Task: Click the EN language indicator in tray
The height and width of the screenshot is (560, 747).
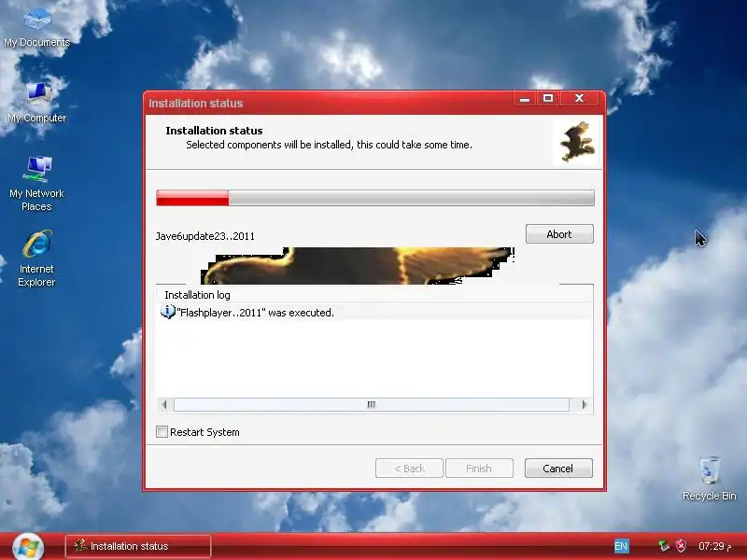Action: pos(621,546)
